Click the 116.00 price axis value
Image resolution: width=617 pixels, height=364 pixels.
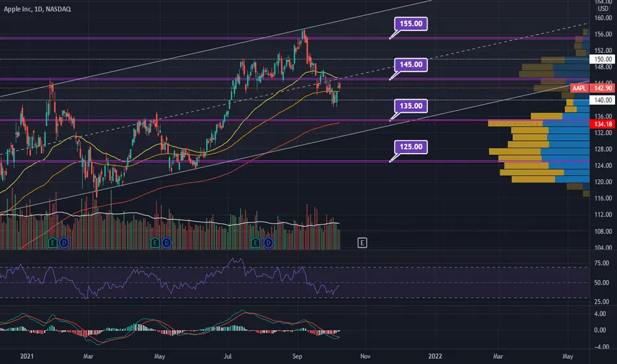pyautogui.click(x=603, y=199)
